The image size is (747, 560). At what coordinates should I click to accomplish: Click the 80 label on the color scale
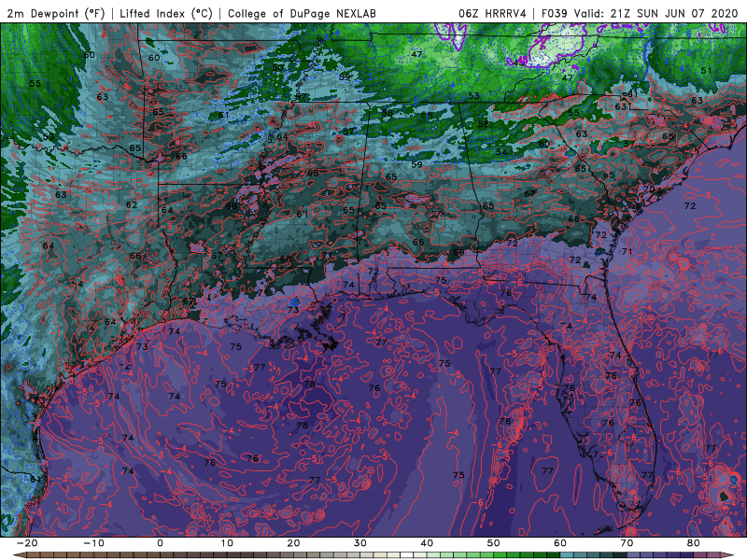coord(694,543)
